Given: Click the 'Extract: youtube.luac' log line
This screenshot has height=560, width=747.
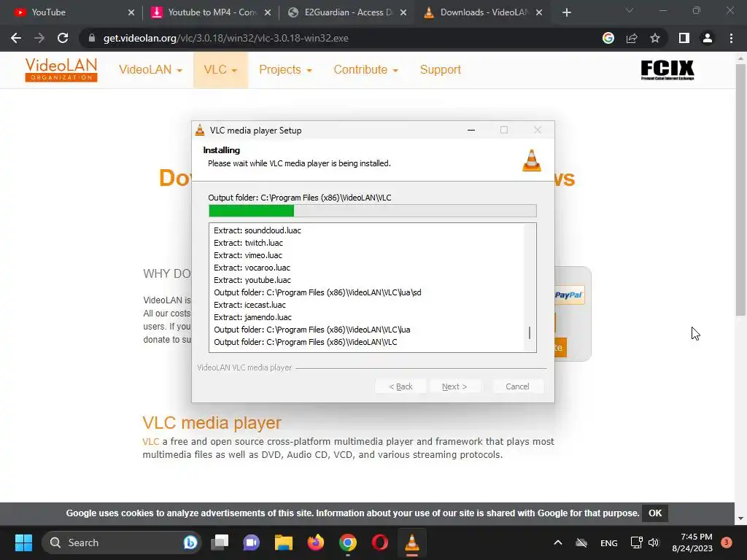Looking at the screenshot, I should pyautogui.click(x=252, y=280).
